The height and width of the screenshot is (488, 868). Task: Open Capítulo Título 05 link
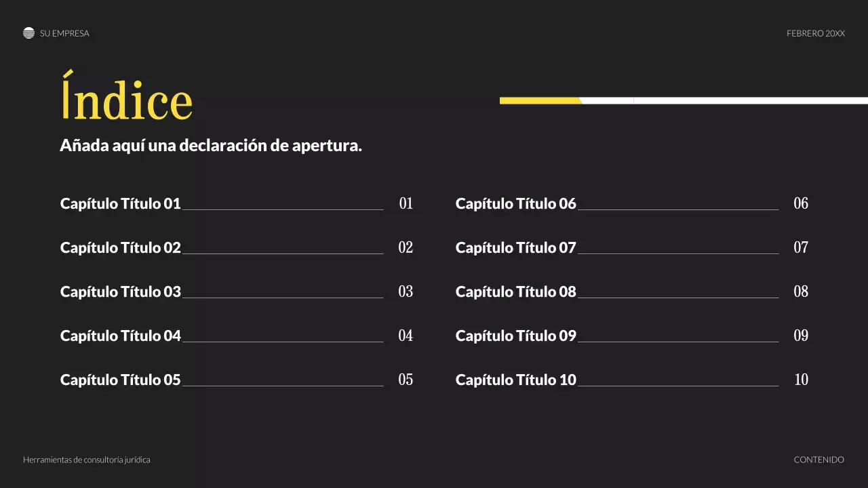point(121,380)
